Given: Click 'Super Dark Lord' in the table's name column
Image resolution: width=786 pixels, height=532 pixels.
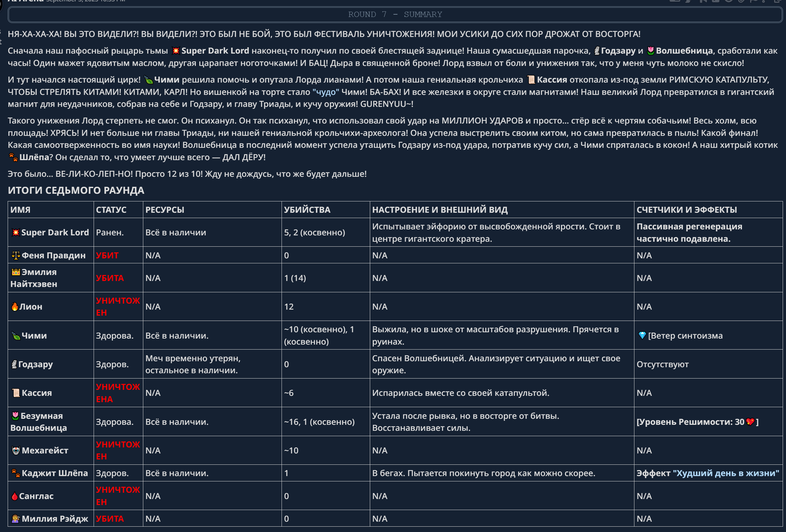Looking at the screenshot, I should [55, 232].
